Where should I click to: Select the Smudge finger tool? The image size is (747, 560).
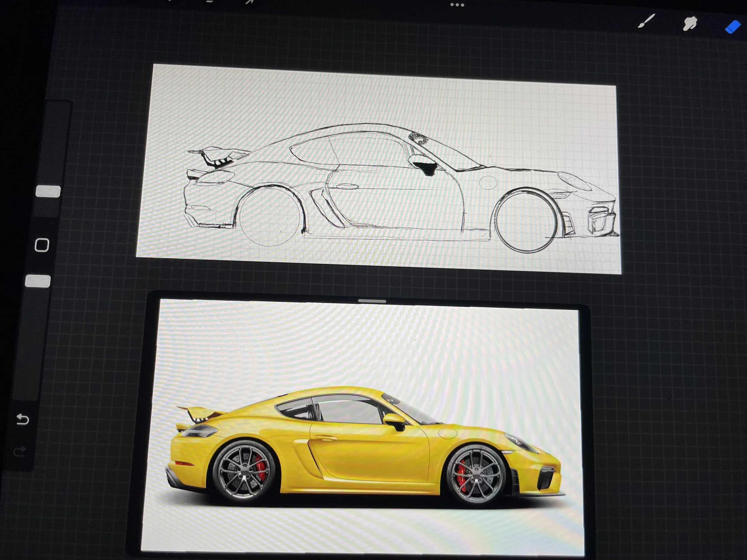click(x=690, y=24)
